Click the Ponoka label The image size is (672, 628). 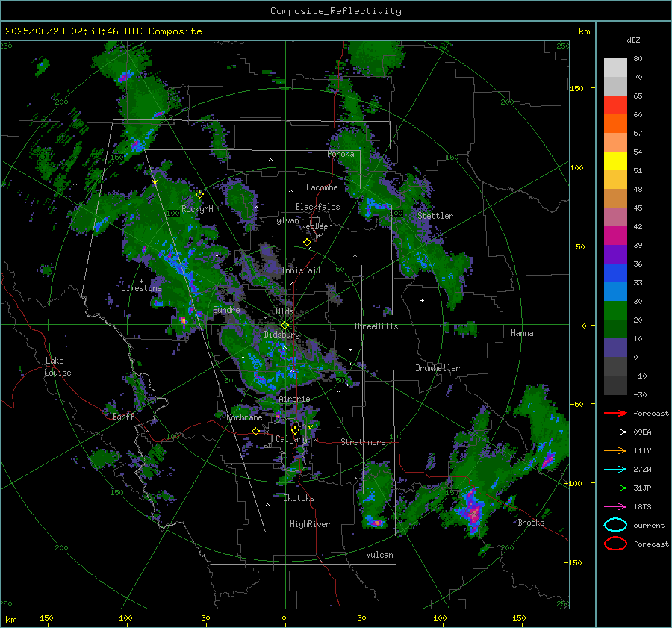(340, 154)
